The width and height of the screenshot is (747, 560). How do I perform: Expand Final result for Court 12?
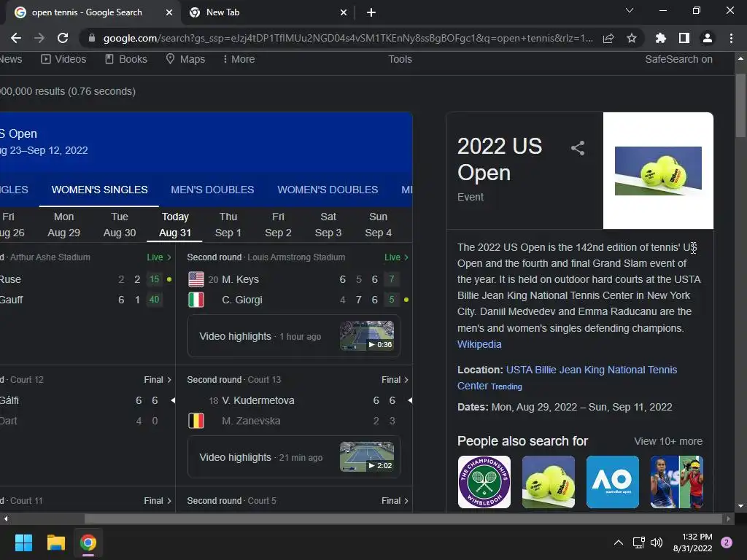(x=158, y=379)
